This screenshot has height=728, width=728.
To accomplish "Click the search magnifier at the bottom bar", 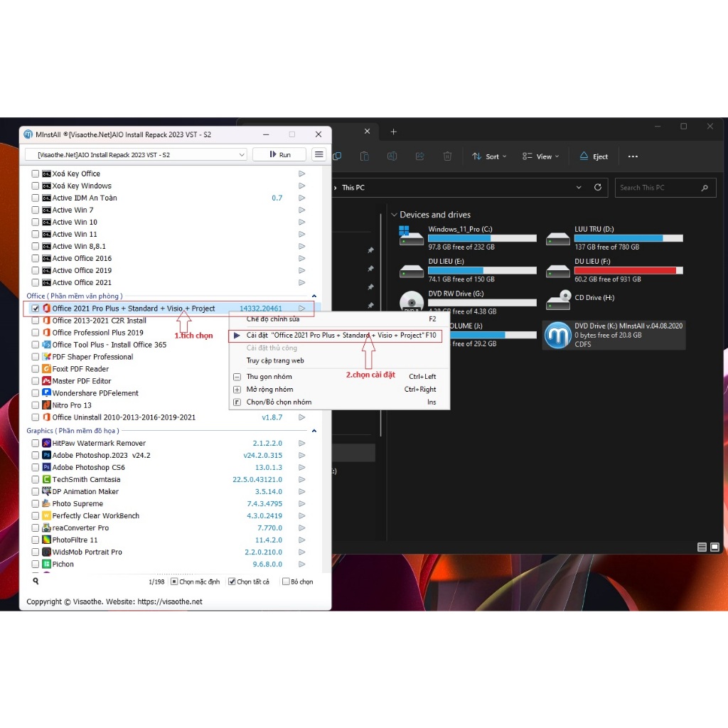I will tap(34, 581).
